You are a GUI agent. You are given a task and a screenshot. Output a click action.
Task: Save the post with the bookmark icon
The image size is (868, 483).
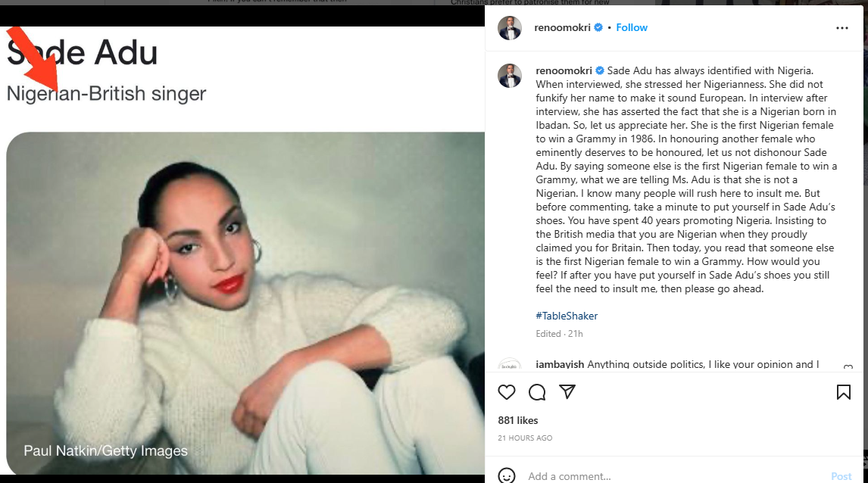point(843,392)
